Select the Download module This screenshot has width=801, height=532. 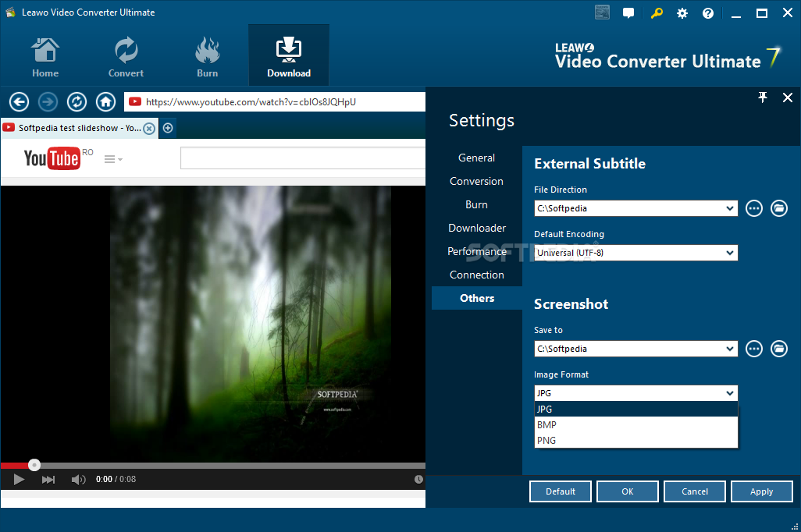289,55
